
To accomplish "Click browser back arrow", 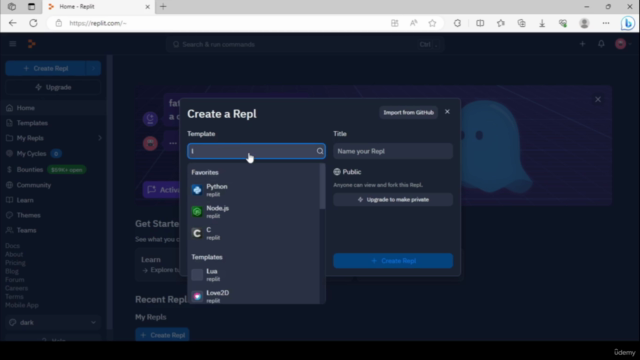I will (13, 23).
